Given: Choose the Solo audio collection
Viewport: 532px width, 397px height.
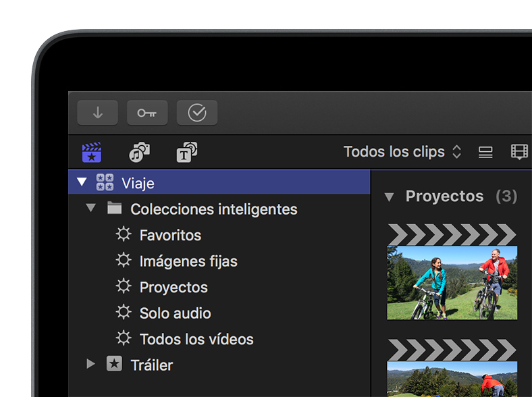Looking at the screenshot, I should 175,313.
